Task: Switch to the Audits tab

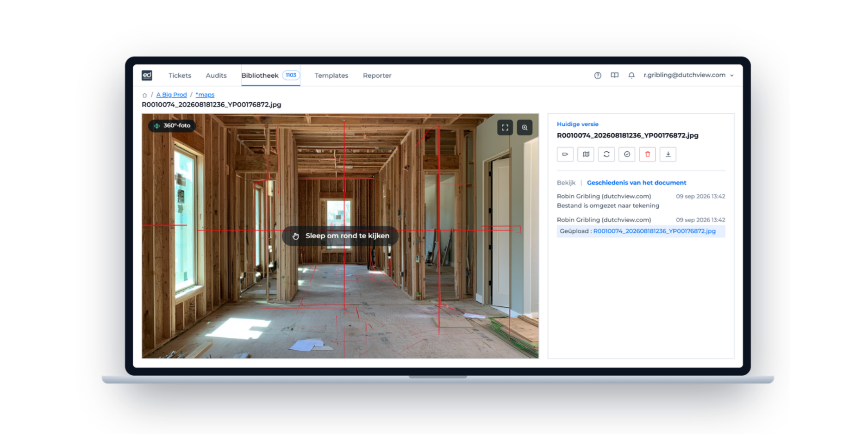Action: [216, 75]
